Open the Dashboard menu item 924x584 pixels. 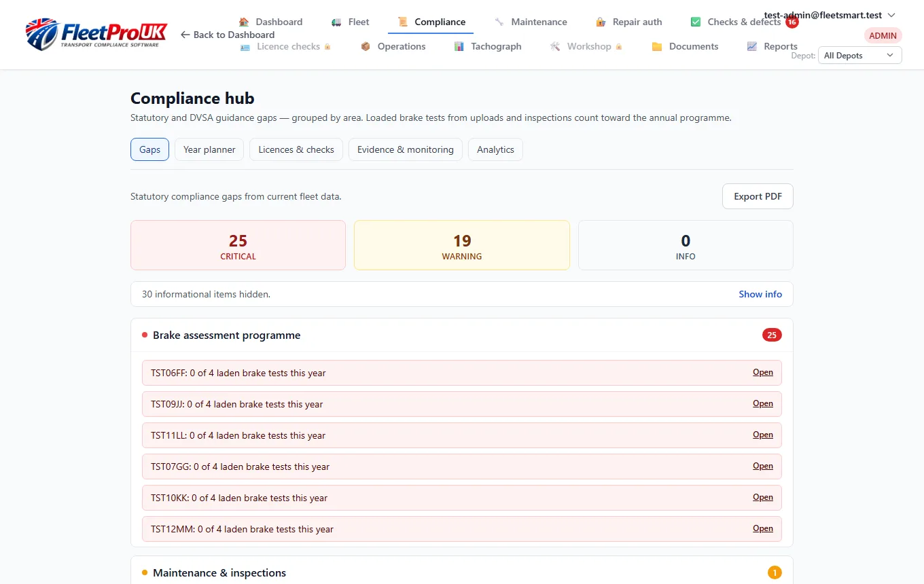pyautogui.click(x=270, y=22)
